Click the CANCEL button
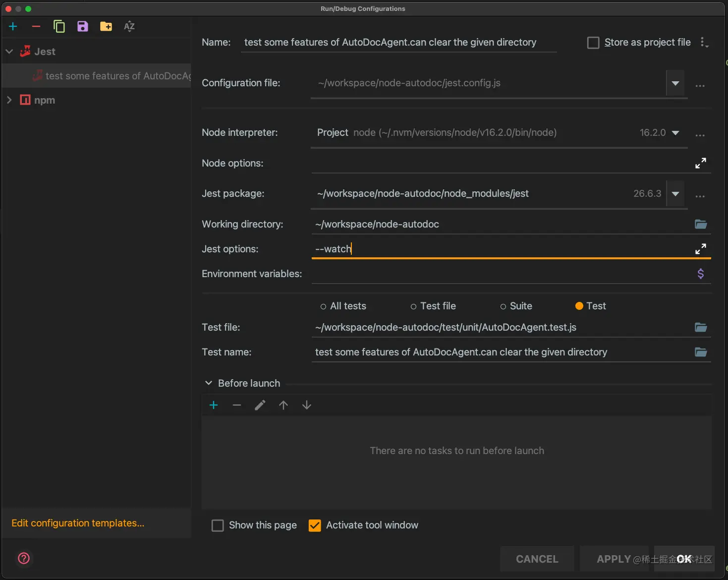 coord(537,559)
